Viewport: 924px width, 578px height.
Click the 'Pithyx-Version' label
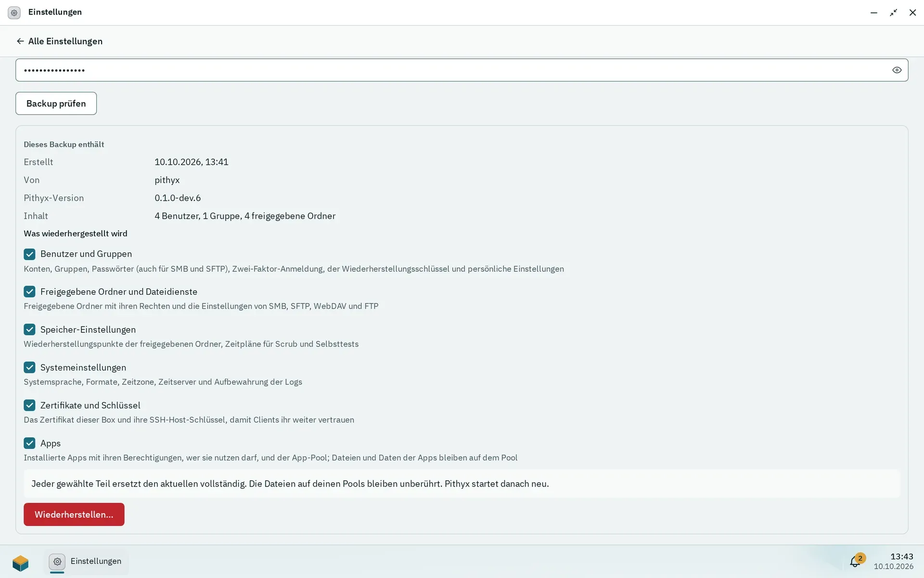pos(54,198)
